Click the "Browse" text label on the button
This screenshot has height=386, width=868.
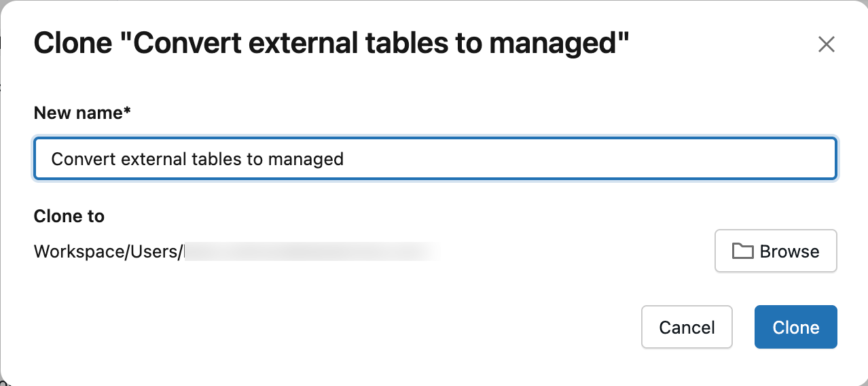(x=789, y=251)
